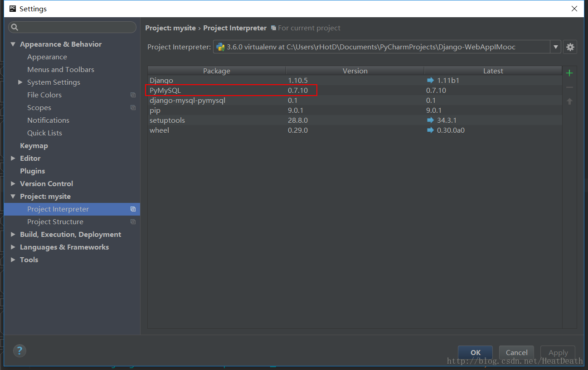Viewport: 588px width, 370px height.
Task: Click Django version 1.10.5 cell
Action: tap(298, 80)
